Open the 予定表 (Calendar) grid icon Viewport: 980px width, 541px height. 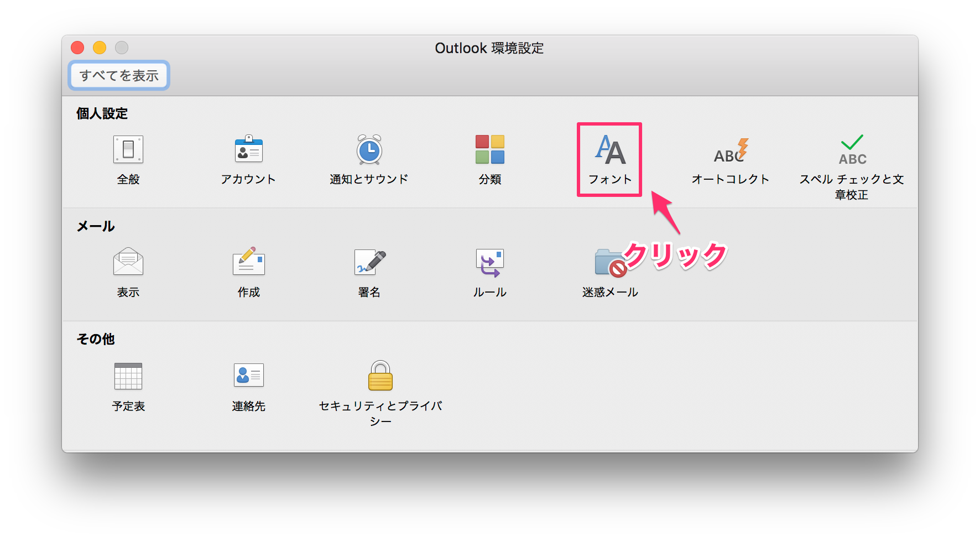[x=128, y=376]
